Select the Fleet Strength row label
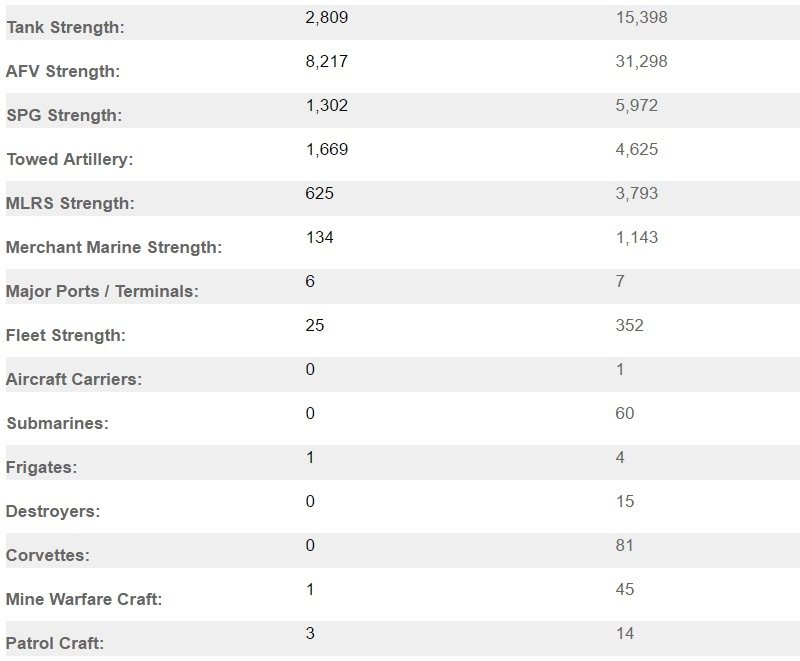800x661 pixels. pyautogui.click(x=66, y=336)
